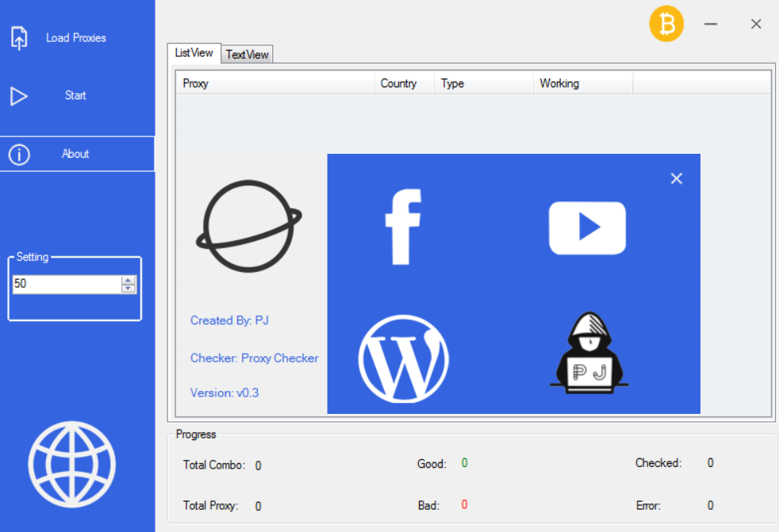The width and height of the screenshot is (779, 532).
Task: Open the Facebook logo link
Action: point(403,227)
